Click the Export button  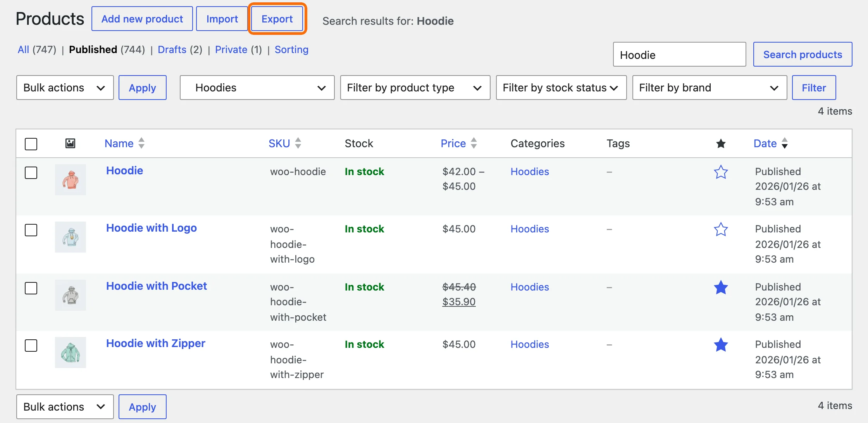tap(277, 19)
